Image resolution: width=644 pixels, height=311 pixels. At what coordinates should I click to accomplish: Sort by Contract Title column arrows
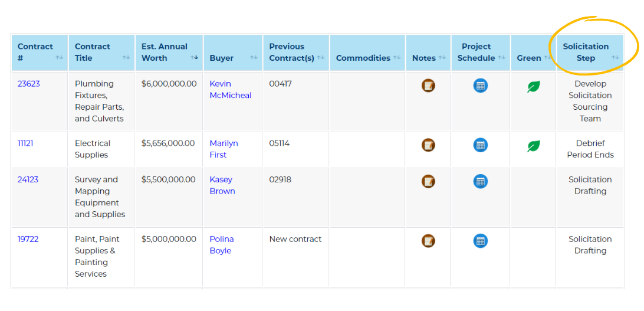pyautogui.click(x=126, y=58)
